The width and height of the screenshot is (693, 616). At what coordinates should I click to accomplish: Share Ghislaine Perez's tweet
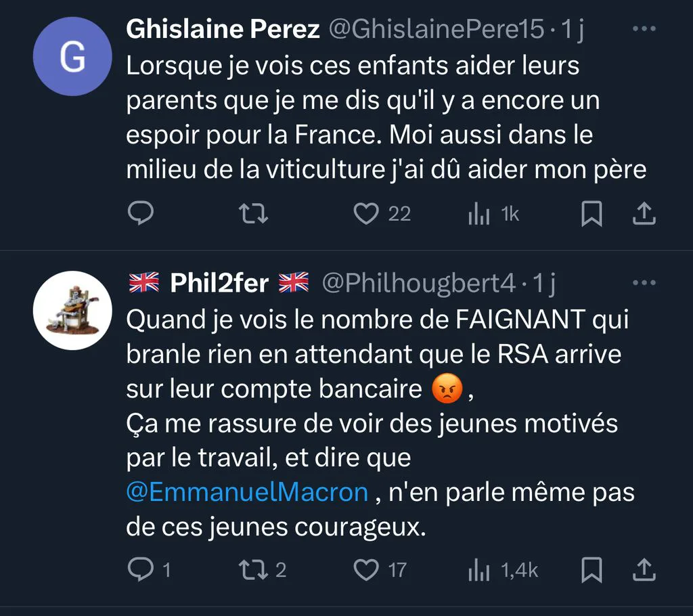(644, 213)
